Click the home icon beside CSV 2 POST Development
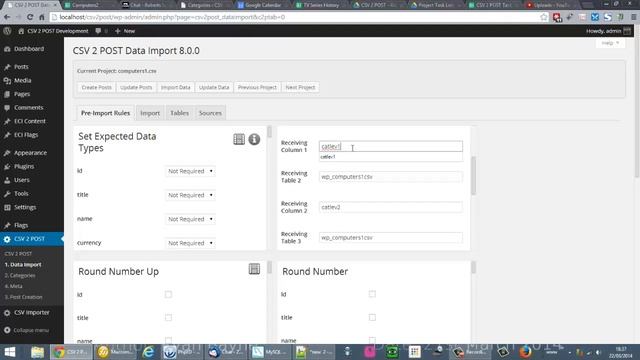Viewport: 640px width, 360px height. pyautogui.click(x=21, y=31)
